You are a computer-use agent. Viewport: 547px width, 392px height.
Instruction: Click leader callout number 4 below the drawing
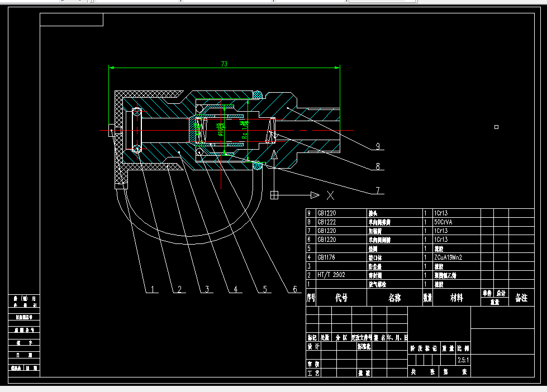[236, 289]
